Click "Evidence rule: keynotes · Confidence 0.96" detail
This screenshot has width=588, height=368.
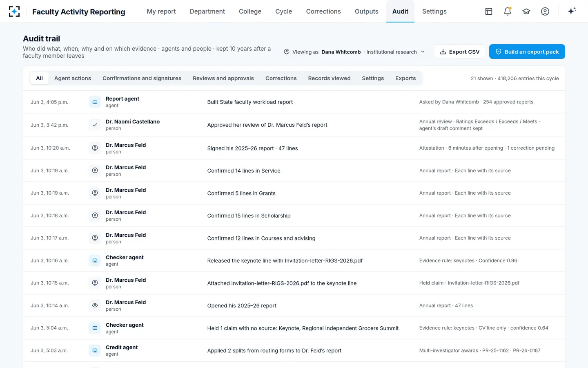pyautogui.click(x=468, y=260)
